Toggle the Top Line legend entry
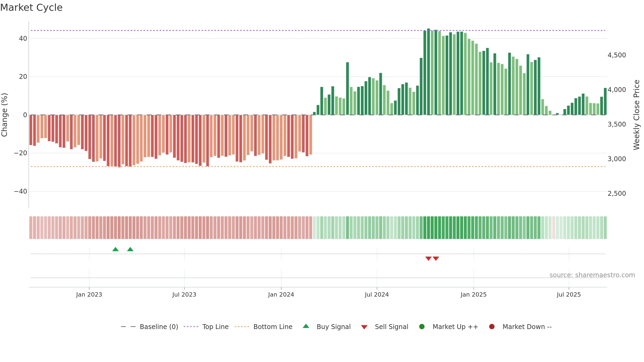644x362 pixels. click(206, 327)
